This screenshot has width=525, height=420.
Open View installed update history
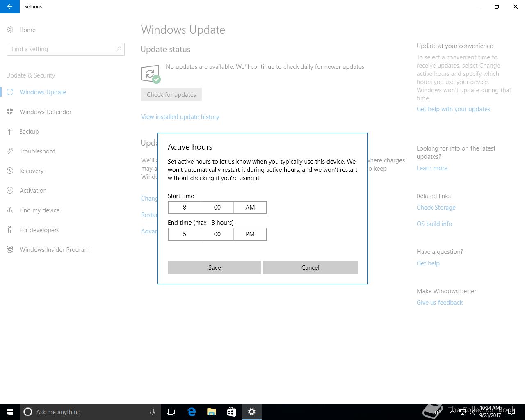[x=180, y=117]
